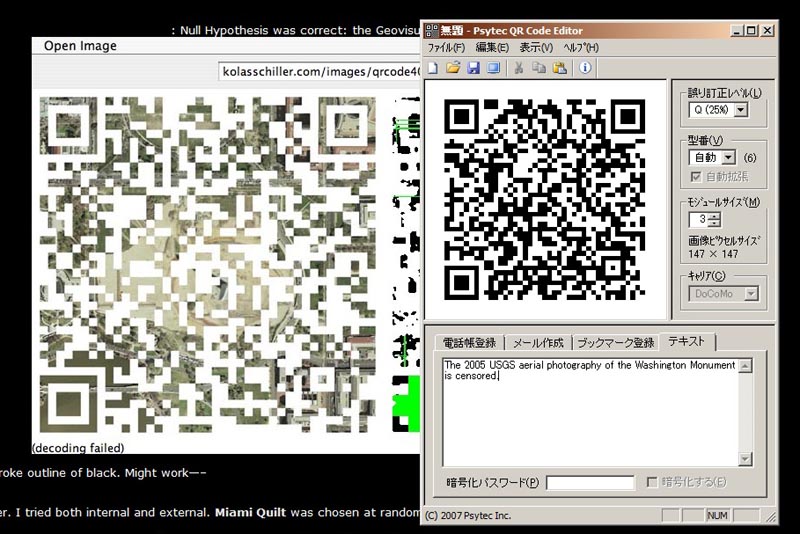Click the Paste clipboard icon
The image size is (800, 534).
(560, 68)
